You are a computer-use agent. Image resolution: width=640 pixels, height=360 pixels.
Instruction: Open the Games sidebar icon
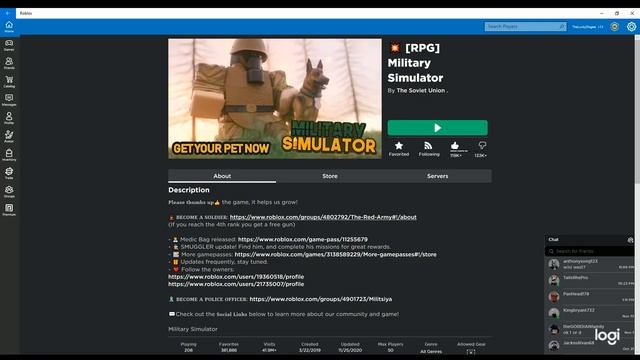pos(9,45)
